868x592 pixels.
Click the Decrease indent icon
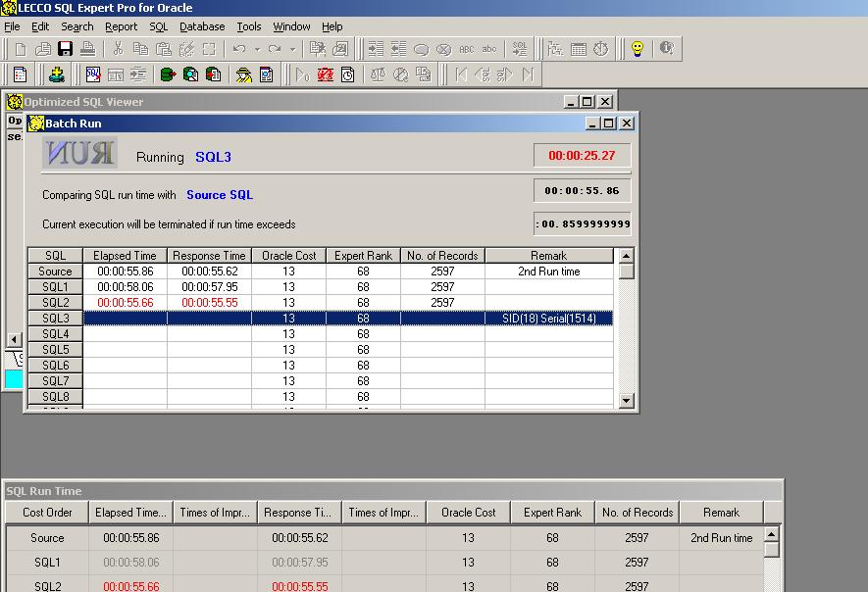coord(398,49)
